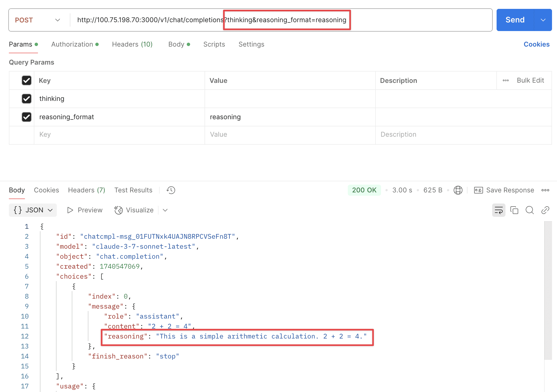Expand the Visualize options chevron
557x392 pixels.
(x=165, y=210)
